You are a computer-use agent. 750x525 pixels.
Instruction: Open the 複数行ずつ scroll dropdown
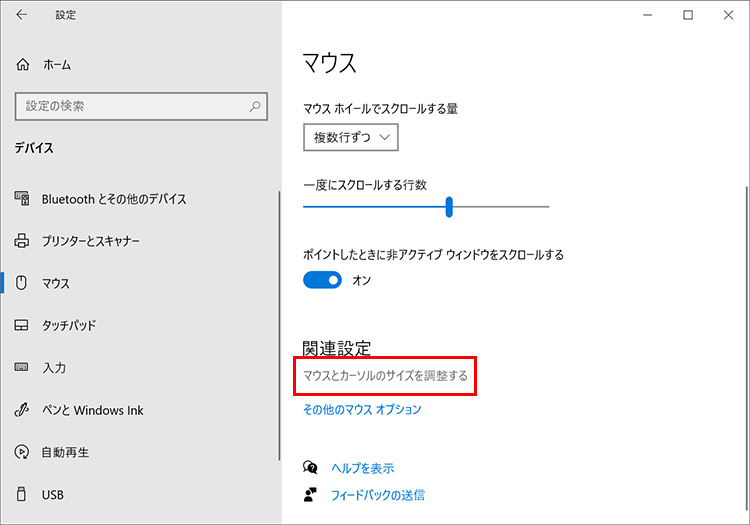(x=351, y=138)
